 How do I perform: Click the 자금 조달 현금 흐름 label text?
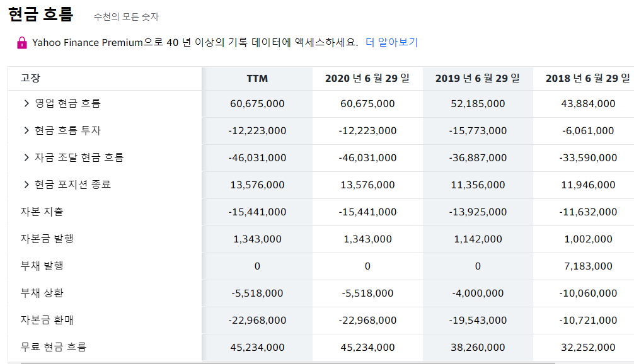[x=79, y=157]
